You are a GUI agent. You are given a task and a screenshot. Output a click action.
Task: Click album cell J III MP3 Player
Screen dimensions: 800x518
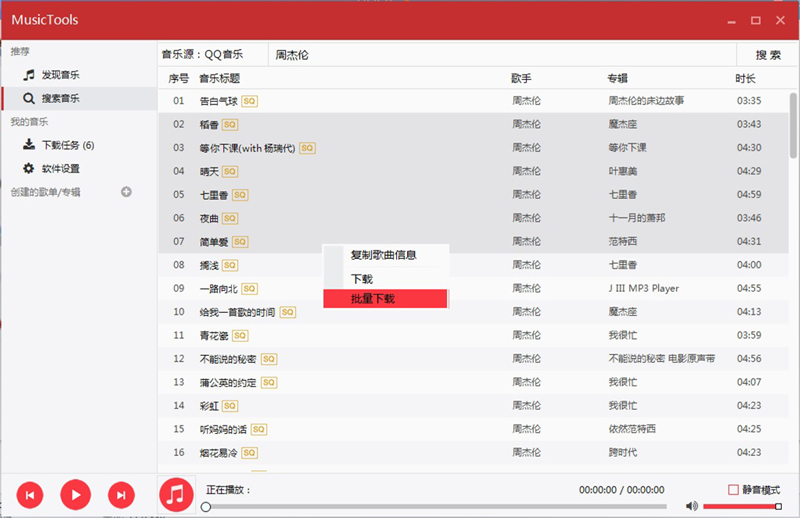click(643, 288)
